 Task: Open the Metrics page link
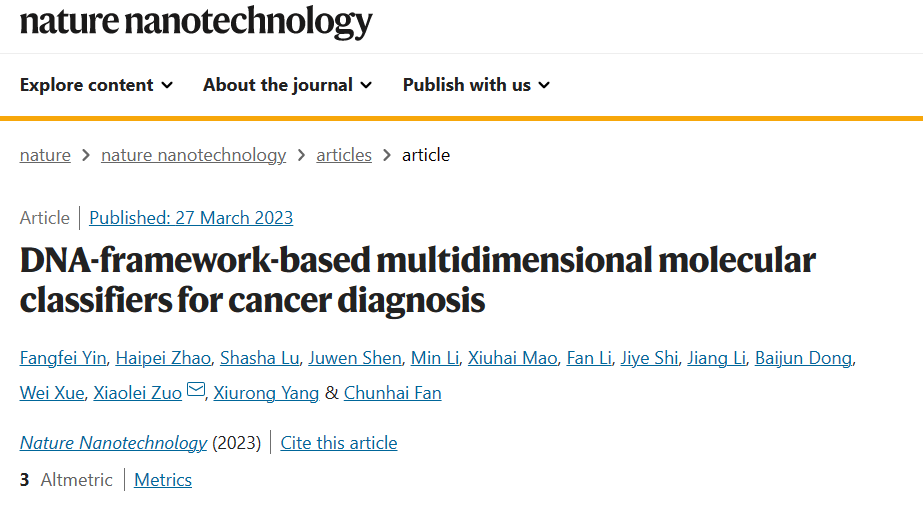point(163,480)
